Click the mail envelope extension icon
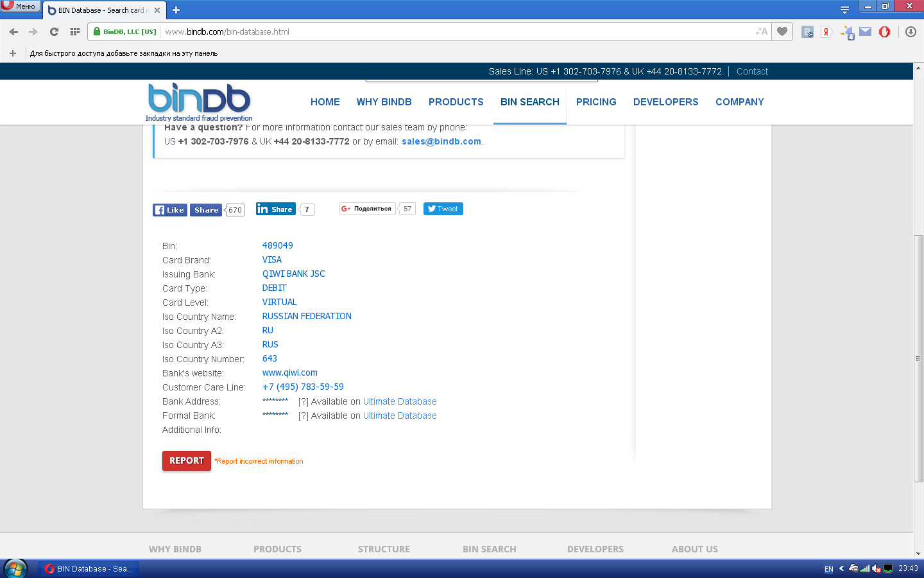Screen dimensions: 924x578 coord(866,31)
